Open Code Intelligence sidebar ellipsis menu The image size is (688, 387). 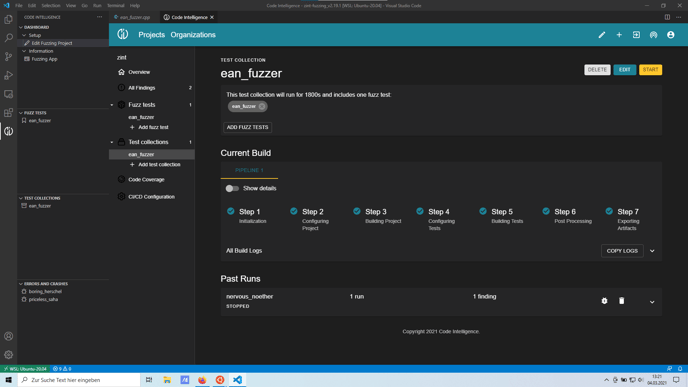(x=100, y=17)
